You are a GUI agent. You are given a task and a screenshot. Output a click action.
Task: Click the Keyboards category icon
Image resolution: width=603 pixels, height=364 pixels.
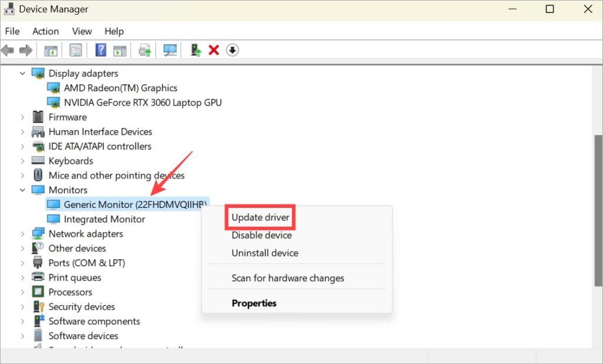[x=38, y=160]
